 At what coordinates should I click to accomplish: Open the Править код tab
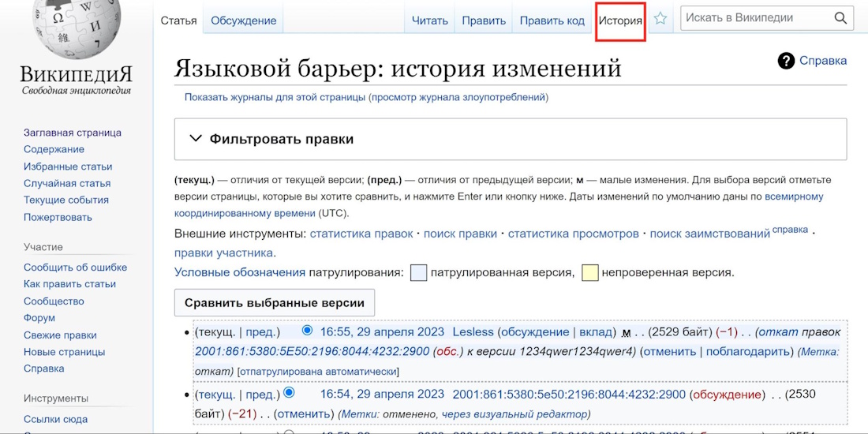pyautogui.click(x=552, y=21)
